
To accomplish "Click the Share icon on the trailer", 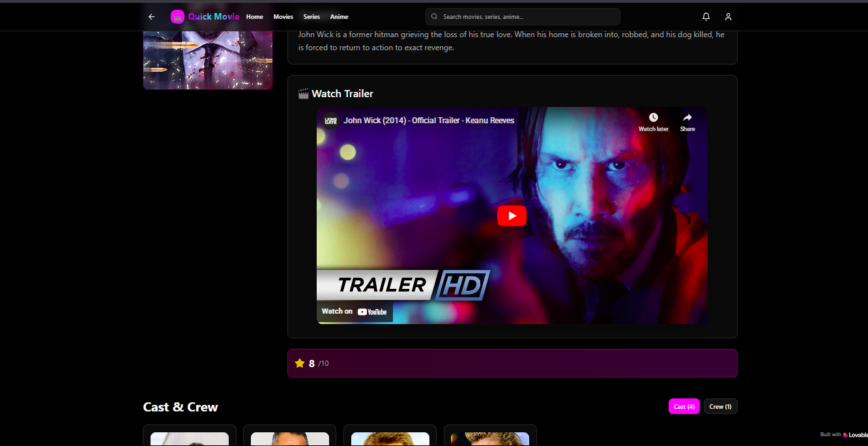I will pos(687,117).
